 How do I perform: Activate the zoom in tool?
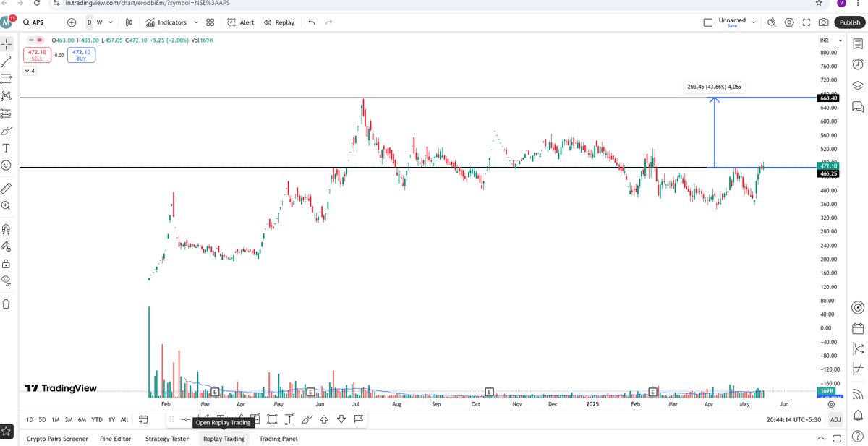(7, 206)
